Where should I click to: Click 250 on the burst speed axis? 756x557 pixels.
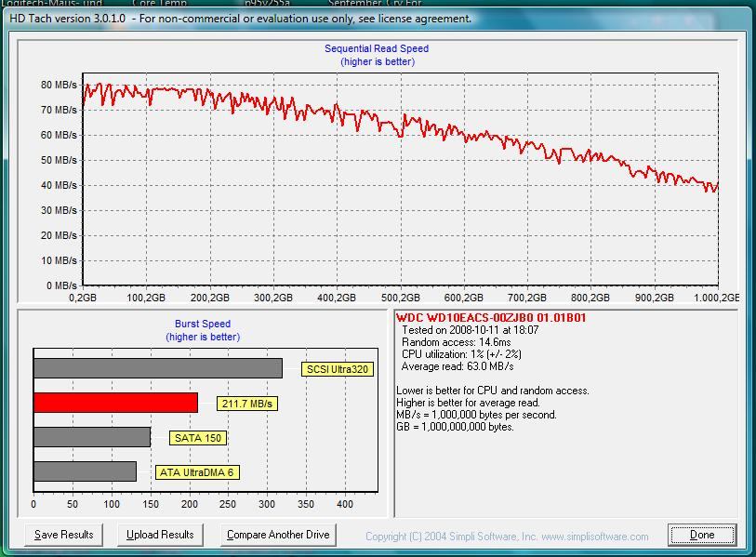coord(228,504)
